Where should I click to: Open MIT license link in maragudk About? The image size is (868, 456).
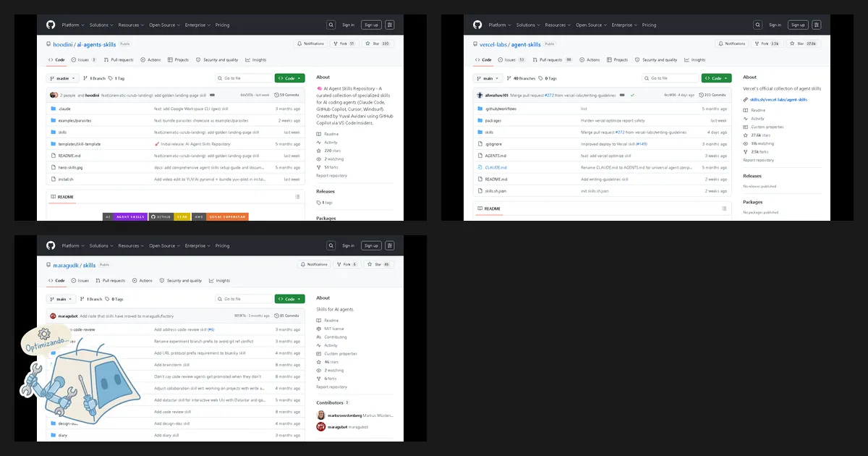[x=333, y=329]
